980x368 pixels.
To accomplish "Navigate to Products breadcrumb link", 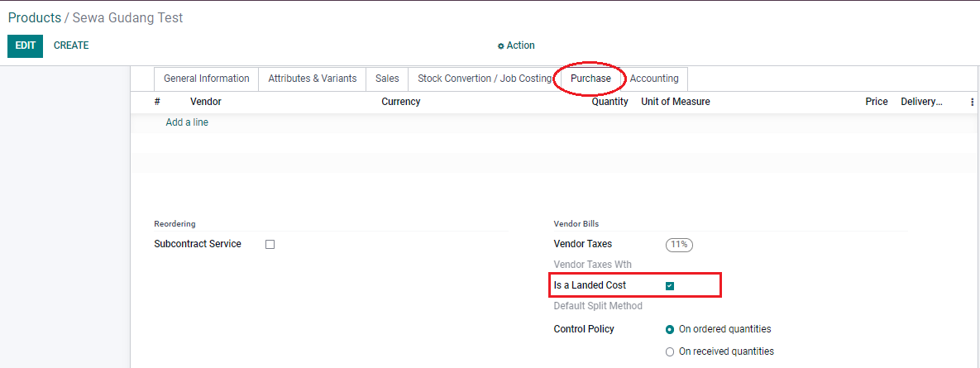I will (35, 17).
